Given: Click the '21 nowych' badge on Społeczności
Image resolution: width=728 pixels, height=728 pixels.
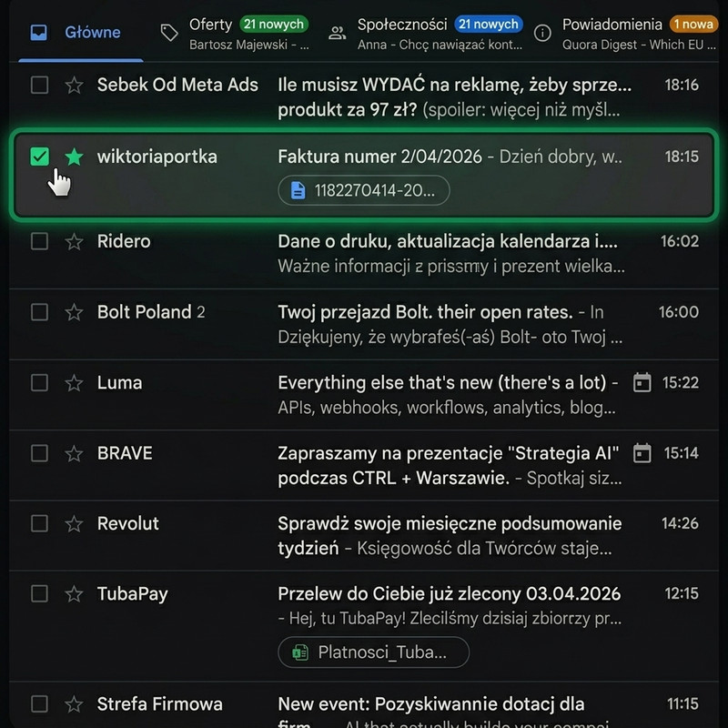Looking at the screenshot, I should coord(489,25).
